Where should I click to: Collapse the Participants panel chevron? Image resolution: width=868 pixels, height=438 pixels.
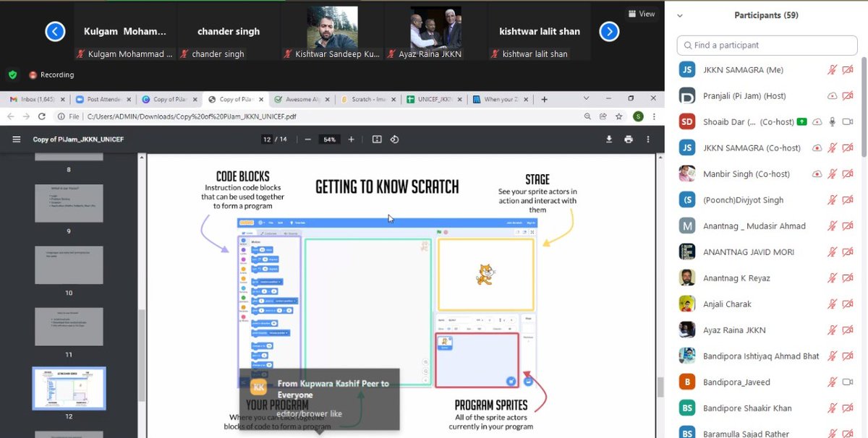[x=679, y=15]
